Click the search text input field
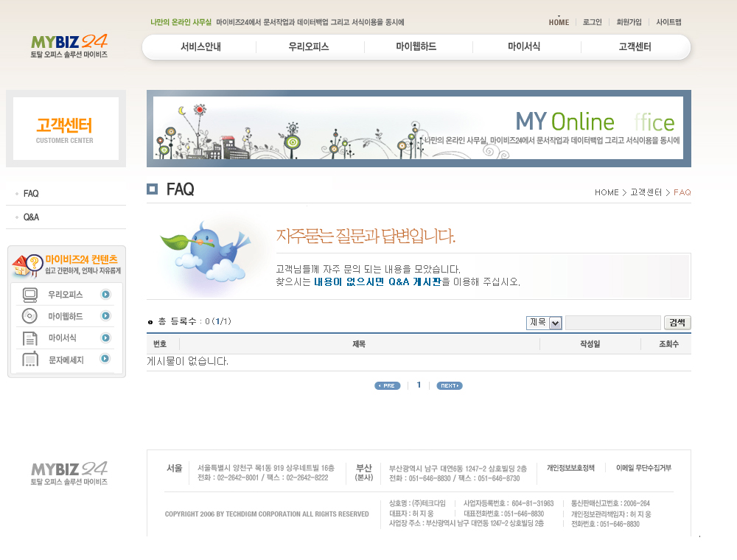Image resolution: width=737 pixels, height=560 pixels. coord(612,323)
